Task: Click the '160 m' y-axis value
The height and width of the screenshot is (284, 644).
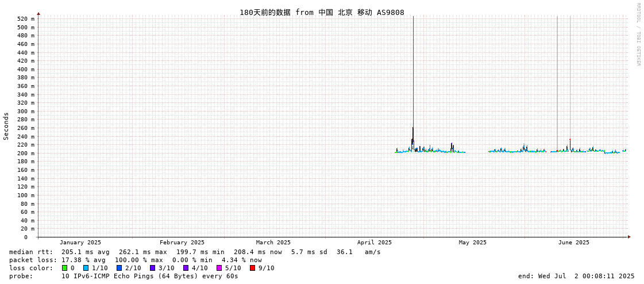Action: coord(26,170)
